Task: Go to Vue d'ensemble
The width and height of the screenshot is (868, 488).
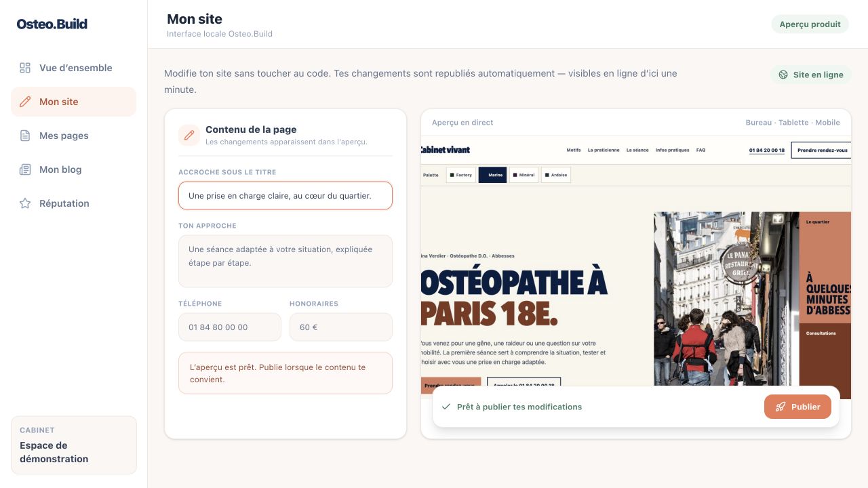Action: coord(73,68)
